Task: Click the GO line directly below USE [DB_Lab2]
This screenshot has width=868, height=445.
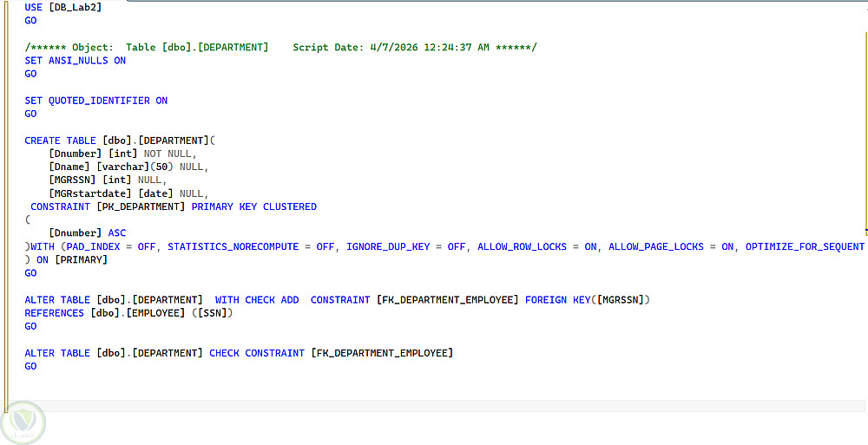Action: [30, 21]
